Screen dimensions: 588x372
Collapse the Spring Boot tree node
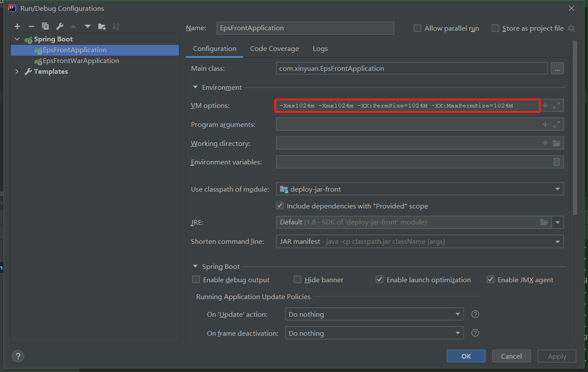click(17, 39)
